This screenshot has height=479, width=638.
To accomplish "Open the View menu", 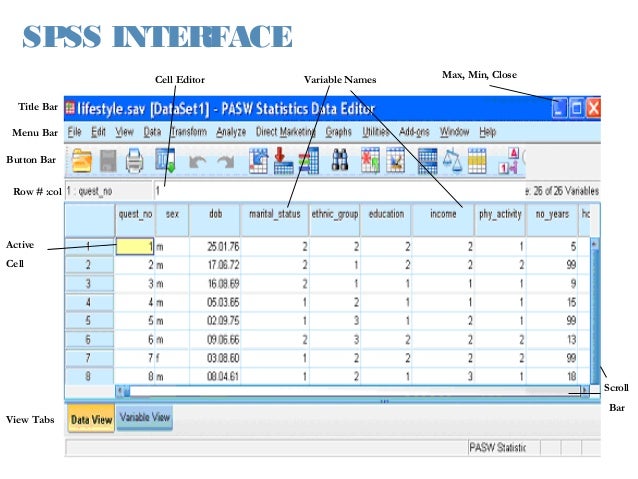I will 124,132.
